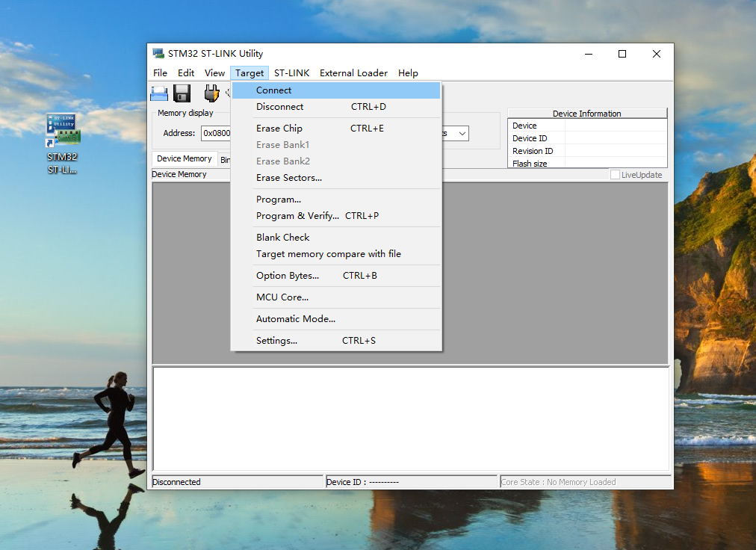Click the Flash size row
The width and height of the screenshot is (756, 550).
click(x=587, y=163)
